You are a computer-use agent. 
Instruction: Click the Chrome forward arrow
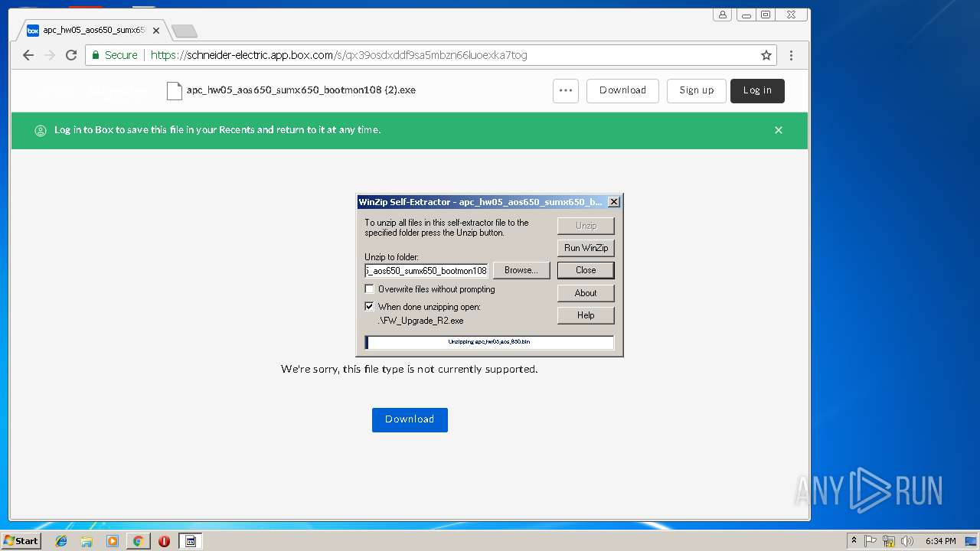50,55
